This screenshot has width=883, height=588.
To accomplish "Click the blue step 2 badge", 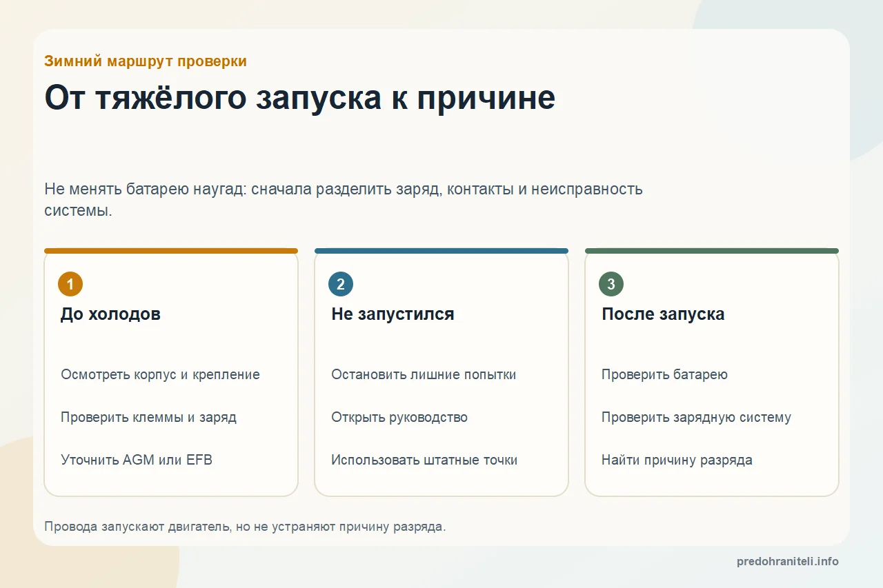I will 341,284.
